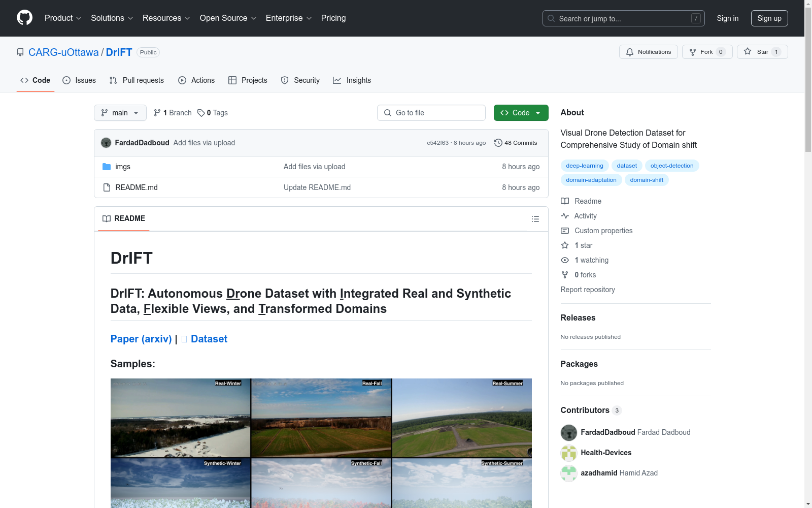Click the graph icon on Insights tab
The image size is (812, 508).
(337, 80)
